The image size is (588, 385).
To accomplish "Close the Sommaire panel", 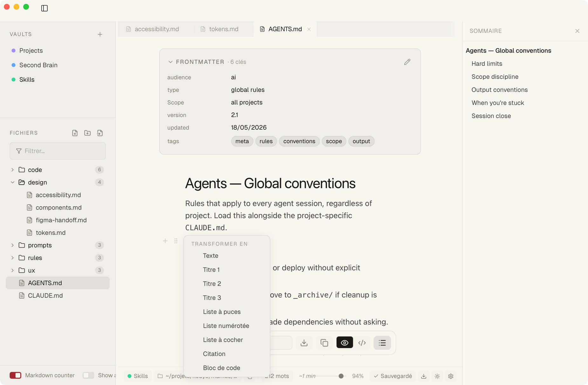I will [x=577, y=31].
